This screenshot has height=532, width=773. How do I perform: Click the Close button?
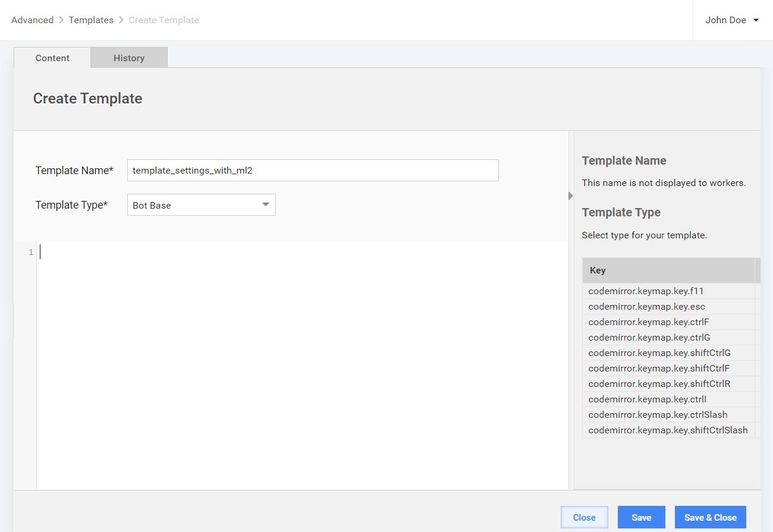click(x=585, y=517)
